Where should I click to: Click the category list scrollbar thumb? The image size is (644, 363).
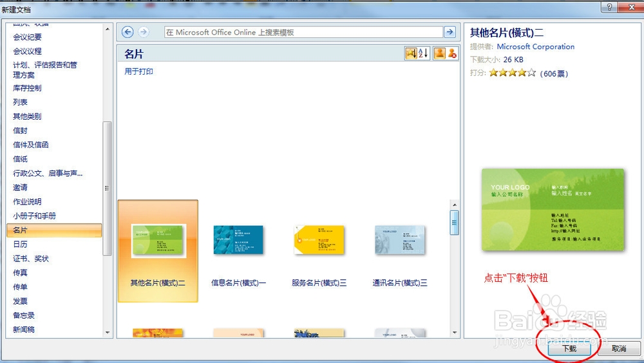[107, 189]
